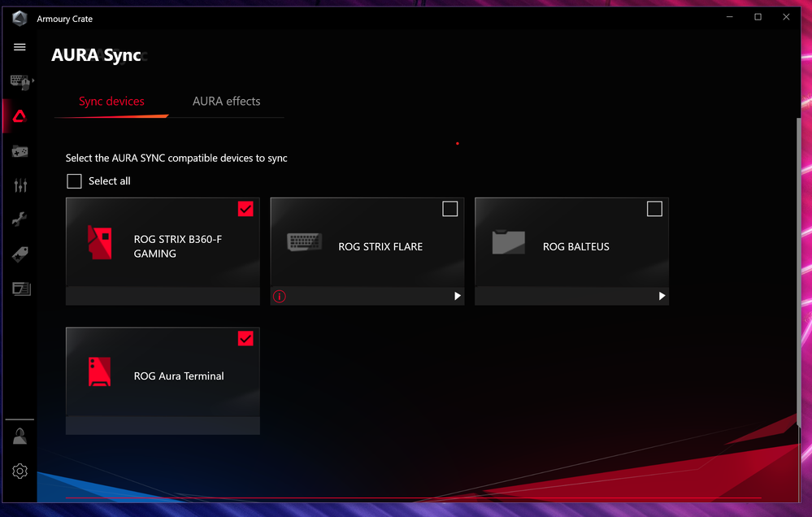
Task: Maximize the Armoury Crate window
Action: [x=758, y=17]
